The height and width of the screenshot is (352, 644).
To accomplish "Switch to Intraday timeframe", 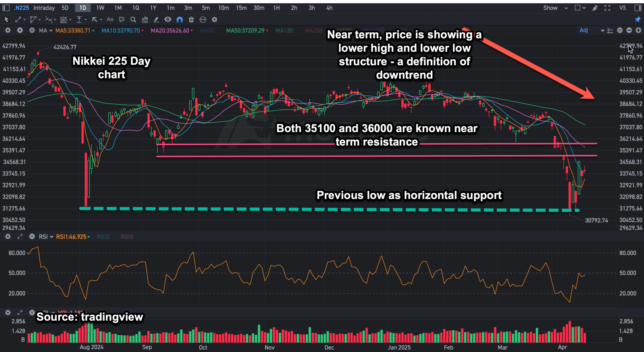I will 44,8.
